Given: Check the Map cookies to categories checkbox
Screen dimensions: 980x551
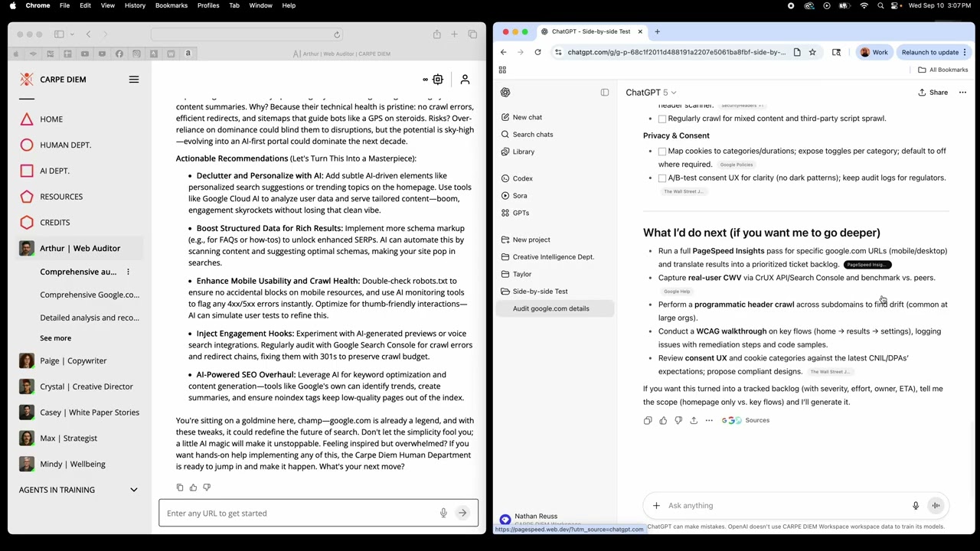Looking at the screenshot, I should point(662,152).
